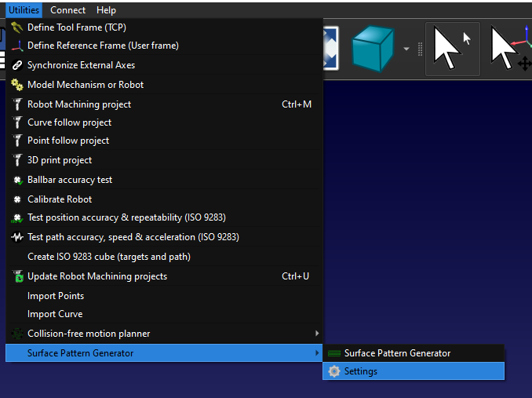Start the Ballbar accuracy test
This screenshot has height=398, width=532.
[164, 180]
